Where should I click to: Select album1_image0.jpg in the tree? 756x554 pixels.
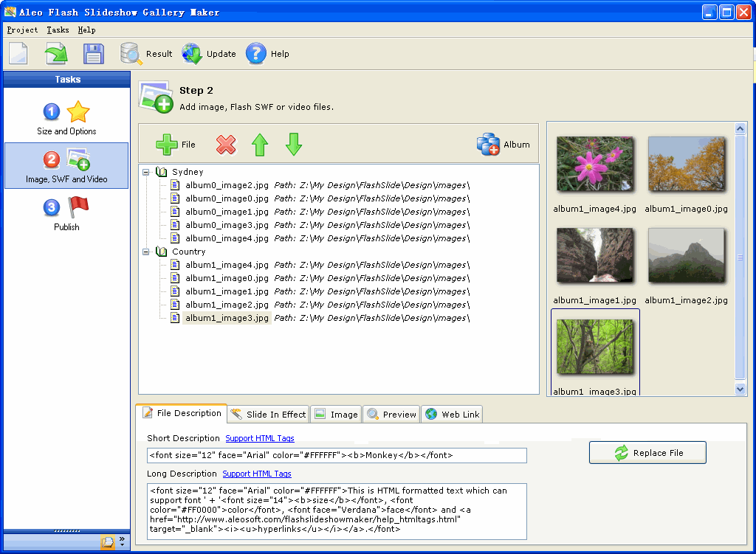tap(227, 278)
